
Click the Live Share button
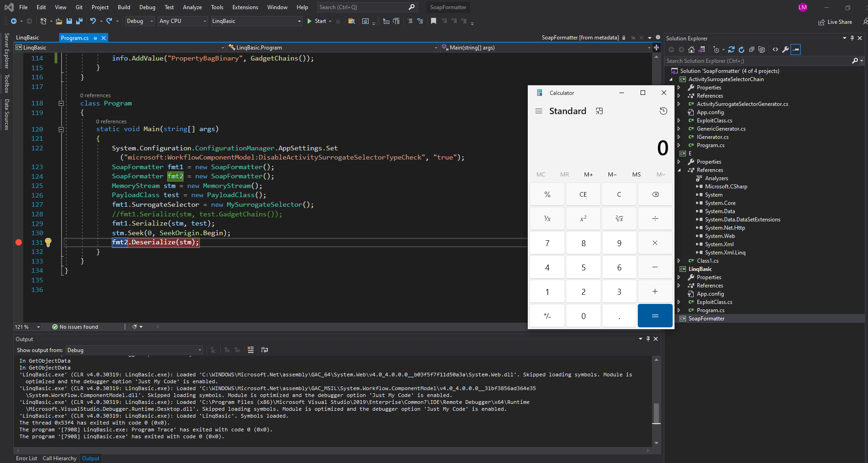[835, 22]
